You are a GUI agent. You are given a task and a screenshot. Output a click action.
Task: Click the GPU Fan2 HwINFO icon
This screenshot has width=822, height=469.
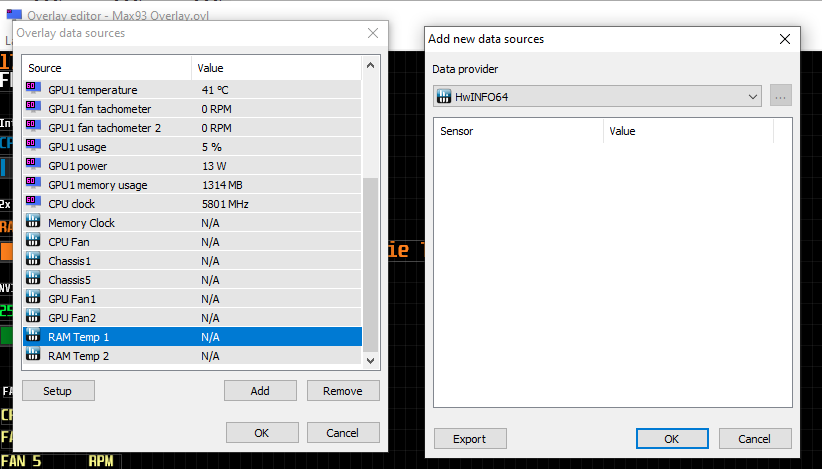click(33, 315)
